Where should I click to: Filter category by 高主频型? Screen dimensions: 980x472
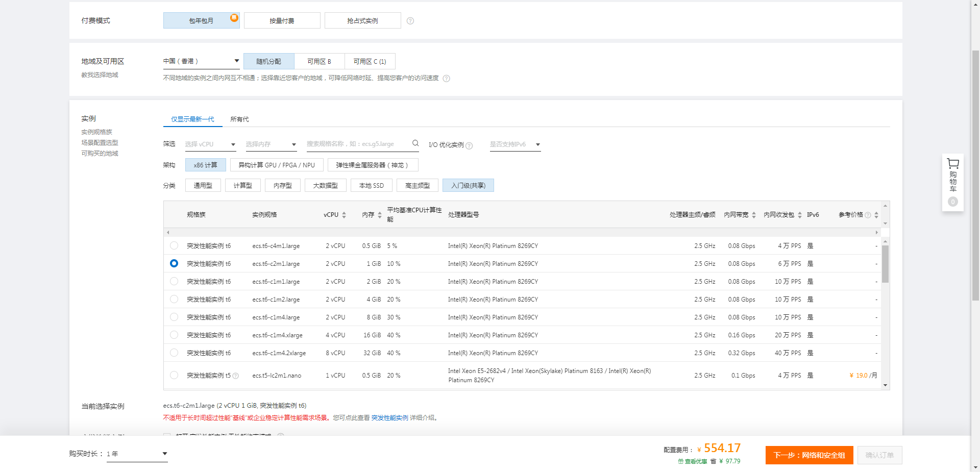pyautogui.click(x=417, y=185)
